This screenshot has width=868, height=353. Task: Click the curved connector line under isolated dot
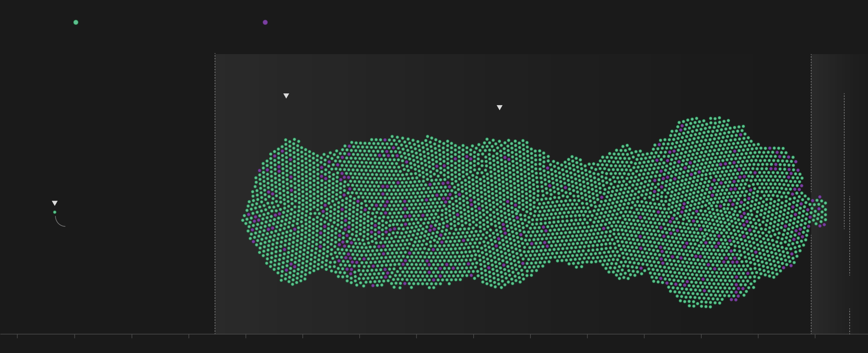59,223
